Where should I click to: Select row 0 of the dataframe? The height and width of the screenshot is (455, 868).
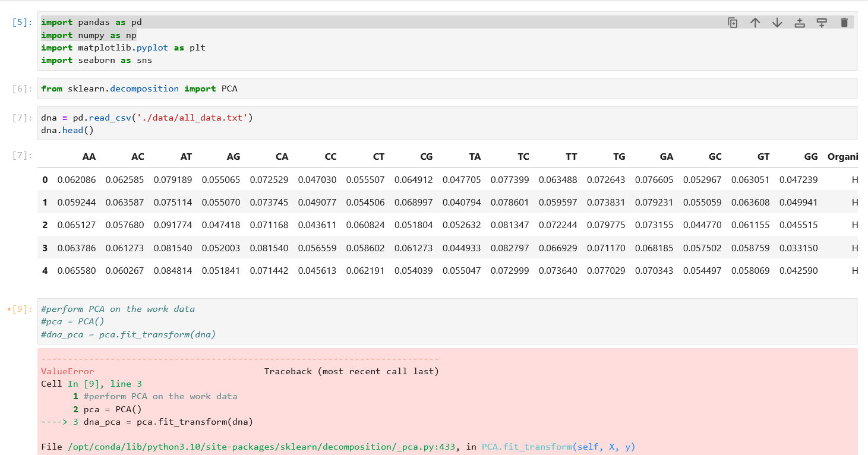click(45, 179)
